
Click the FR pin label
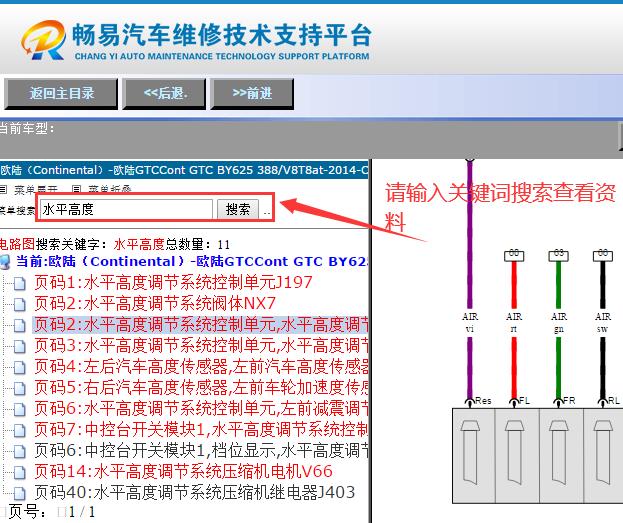pos(569,401)
